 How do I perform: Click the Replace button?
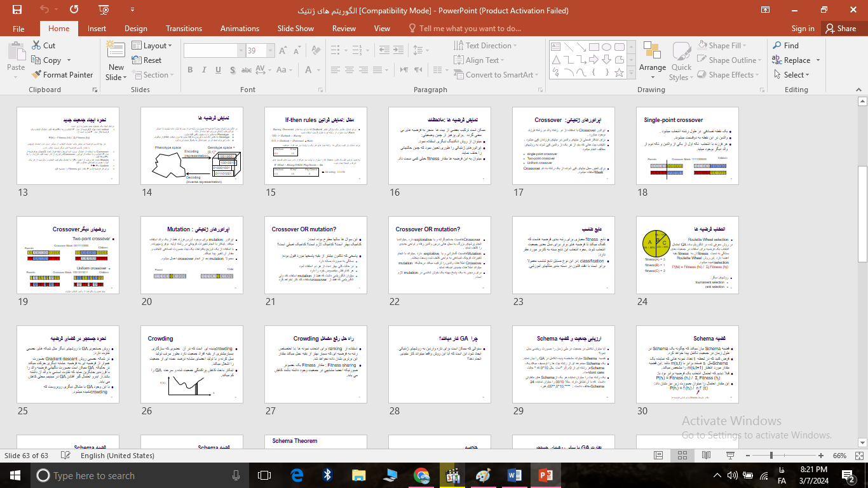791,60
